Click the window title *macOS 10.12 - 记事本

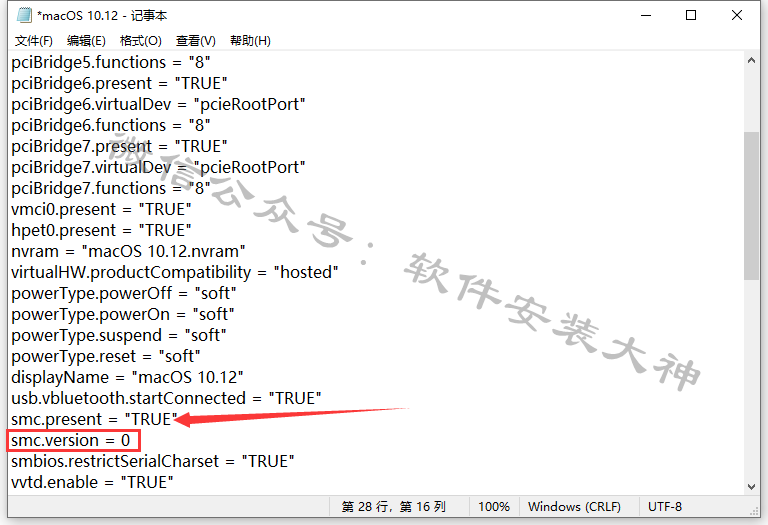point(102,16)
